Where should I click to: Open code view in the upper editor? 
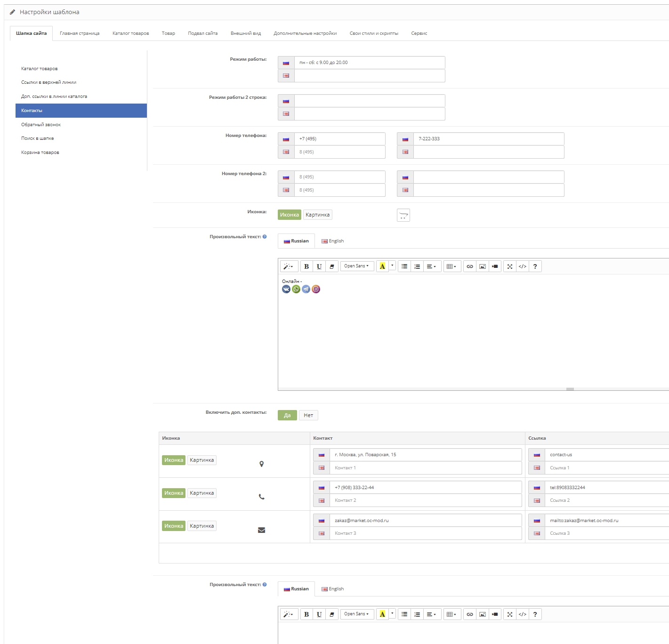coord(522,266)
